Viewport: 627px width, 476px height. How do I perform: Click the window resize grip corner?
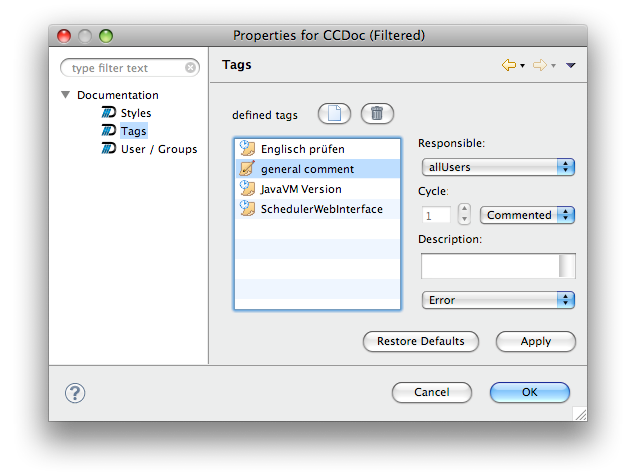click(580, 414)
